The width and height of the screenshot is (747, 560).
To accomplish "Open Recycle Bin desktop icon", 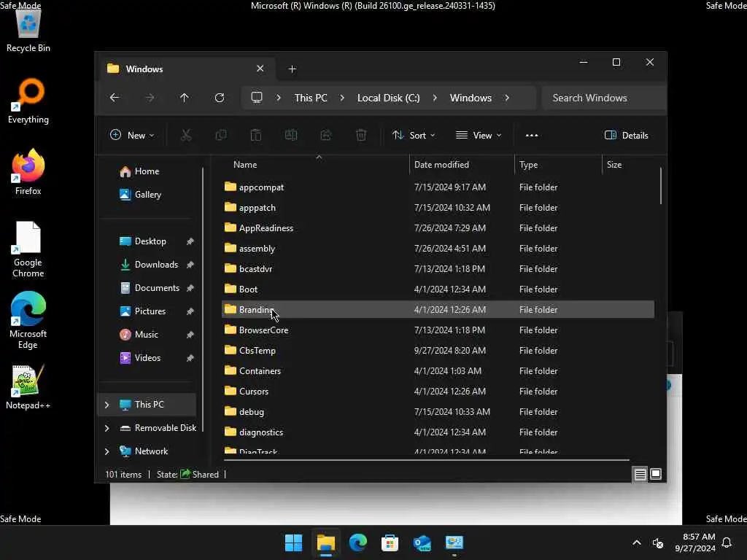I will pyautogui.click(x=28, y=31).
